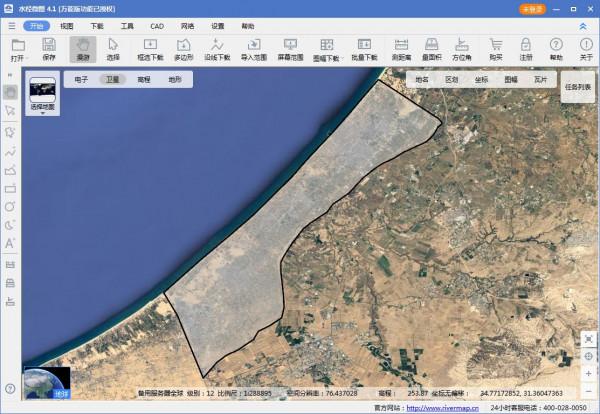This screenshot has height=414, width=600.
Task: Switch map type to 电子 (electronic)
Action: click(x=81, y=78)
